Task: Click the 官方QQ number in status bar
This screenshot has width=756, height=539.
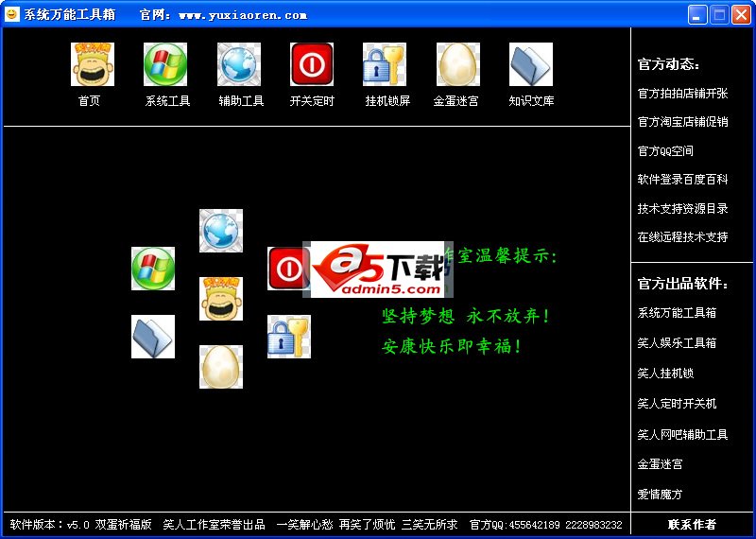Action: coord(546,525)
